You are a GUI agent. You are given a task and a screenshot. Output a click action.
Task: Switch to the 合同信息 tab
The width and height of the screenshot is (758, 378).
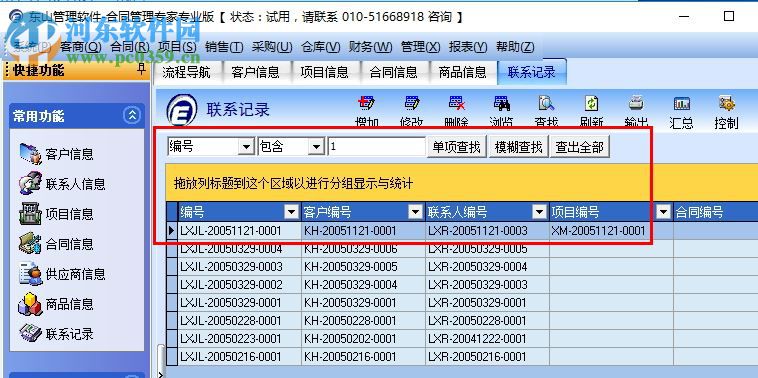tap(394, 73)
